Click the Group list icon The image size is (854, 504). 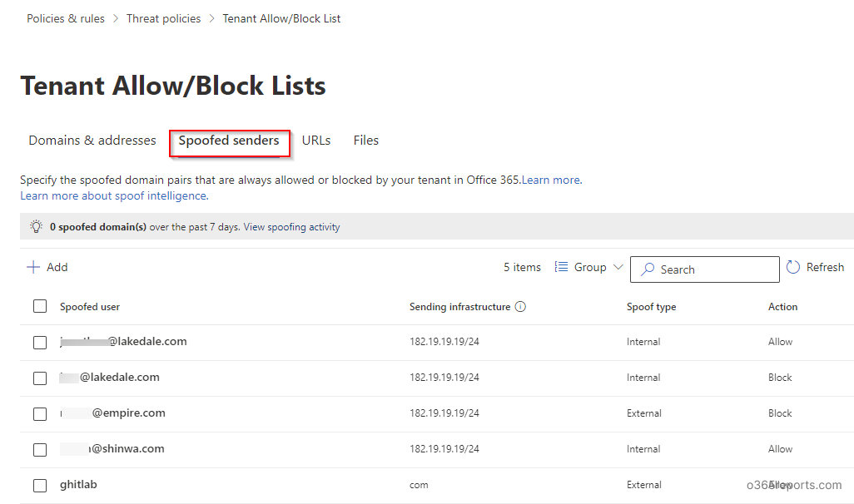[561, 267]
